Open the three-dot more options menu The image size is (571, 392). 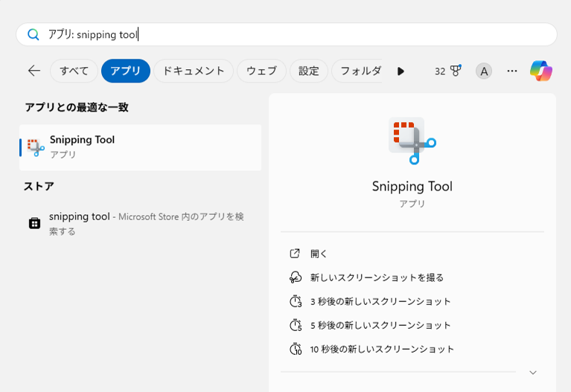point(512,71)
